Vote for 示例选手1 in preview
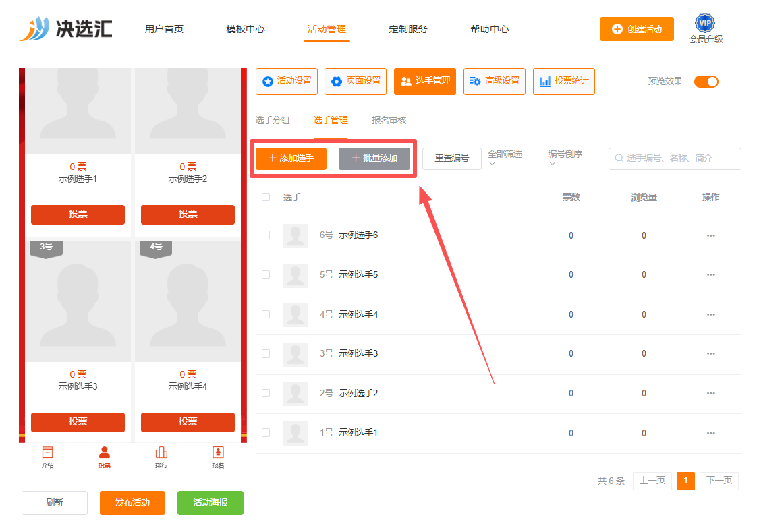759x532 pixels. pos(78,214)
